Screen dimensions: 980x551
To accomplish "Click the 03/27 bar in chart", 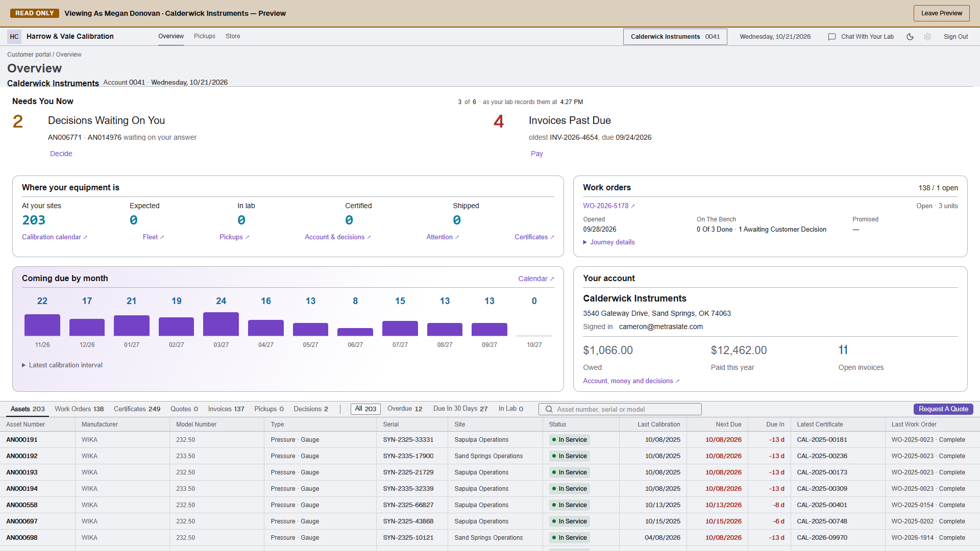I will coord(221,324).
